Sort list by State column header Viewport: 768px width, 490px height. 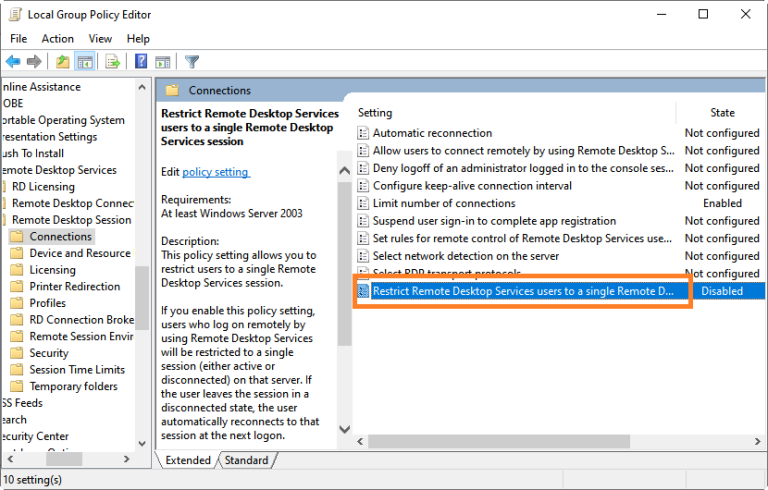tap(722, 113)
